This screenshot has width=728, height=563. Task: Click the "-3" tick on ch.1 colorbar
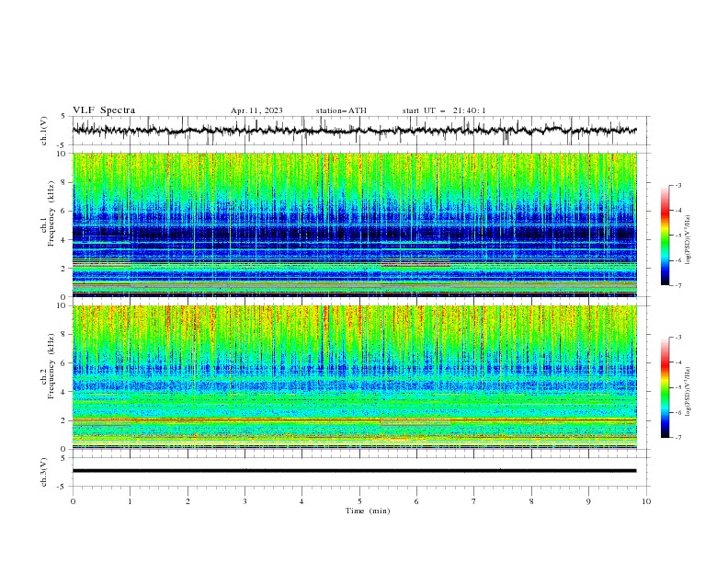click(678, 185)
